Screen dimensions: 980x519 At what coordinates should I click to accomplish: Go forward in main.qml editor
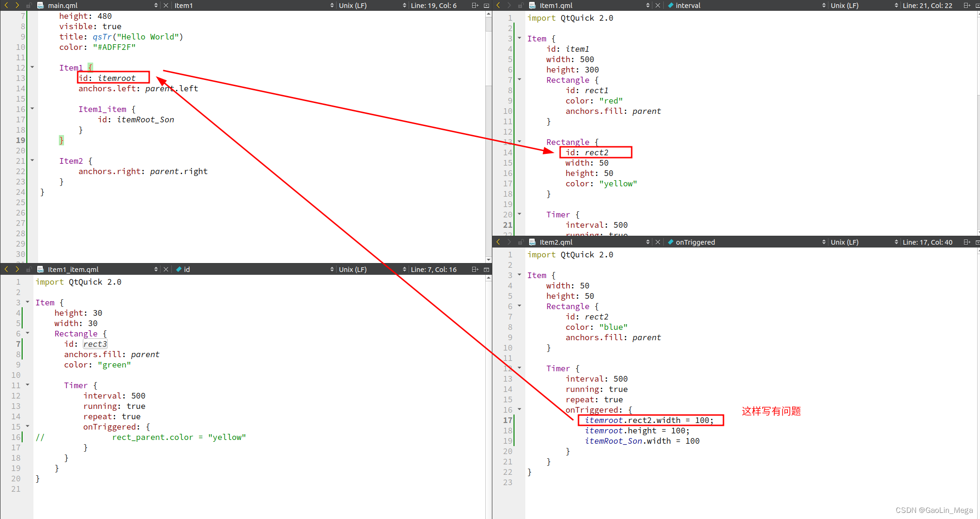tap(17, 5)
